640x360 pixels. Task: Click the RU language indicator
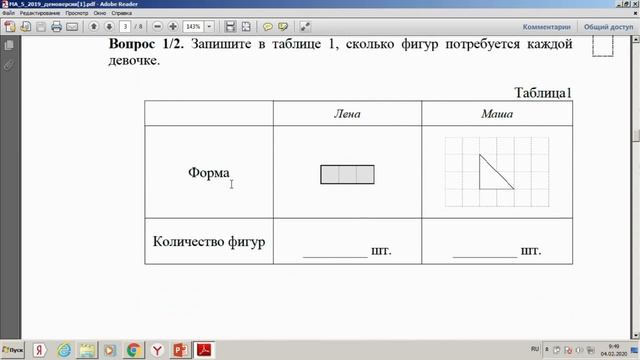click(535, 349)
